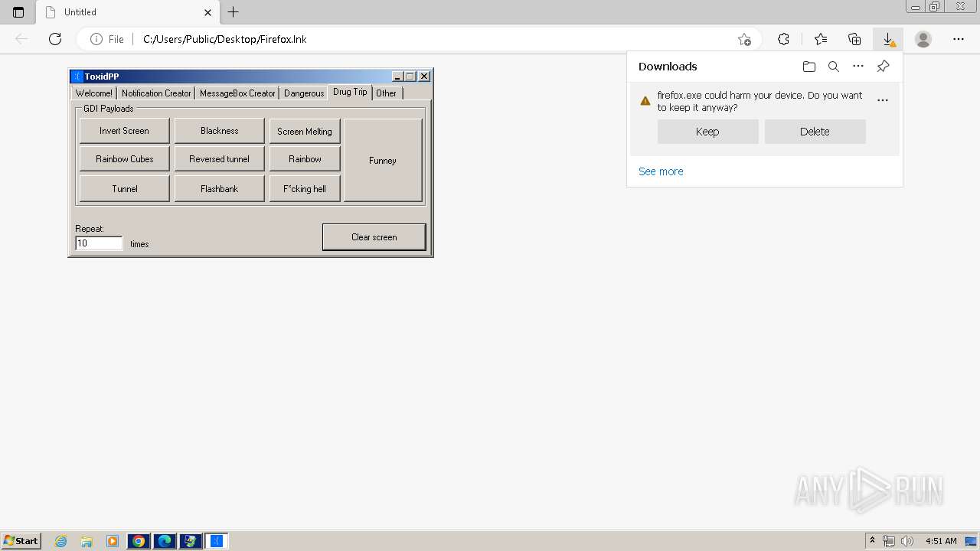This screenshot has height=551, width=980.
Task: Open a new browser tab
Action: 234,12
